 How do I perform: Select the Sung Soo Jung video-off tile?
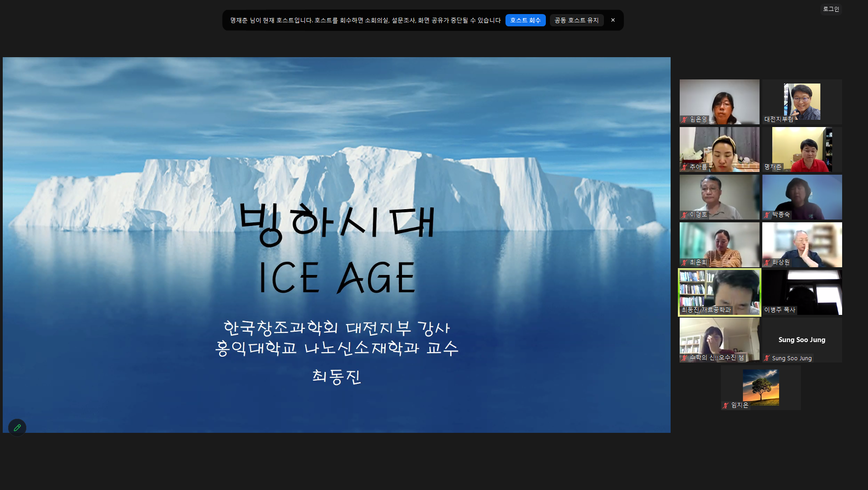coord(802,340)
